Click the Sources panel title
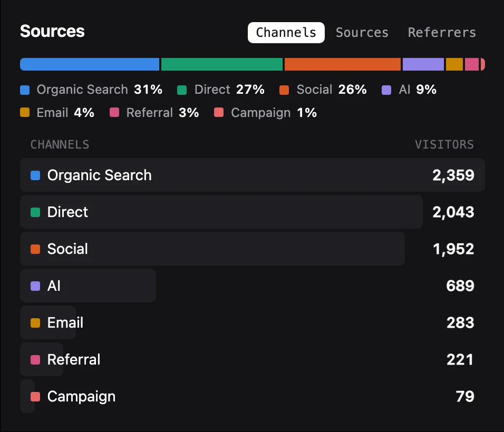 (x=52, y=31)
